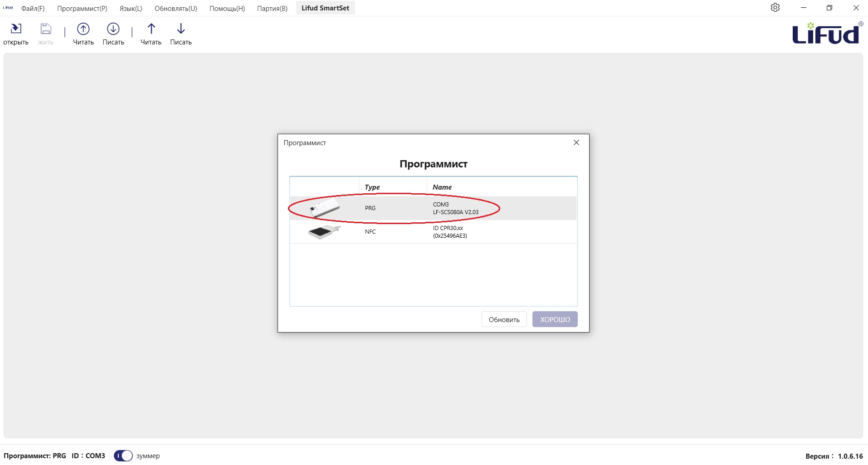The height and width of the screenshot is (465, 868).
Task: Open the Файл(F) menu
Action: 33,8
